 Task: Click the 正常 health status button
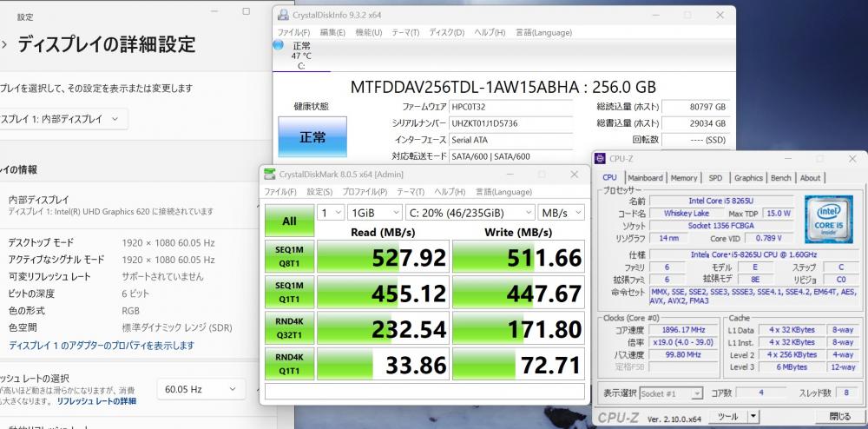pyautogui.click(x=312, y=136)
